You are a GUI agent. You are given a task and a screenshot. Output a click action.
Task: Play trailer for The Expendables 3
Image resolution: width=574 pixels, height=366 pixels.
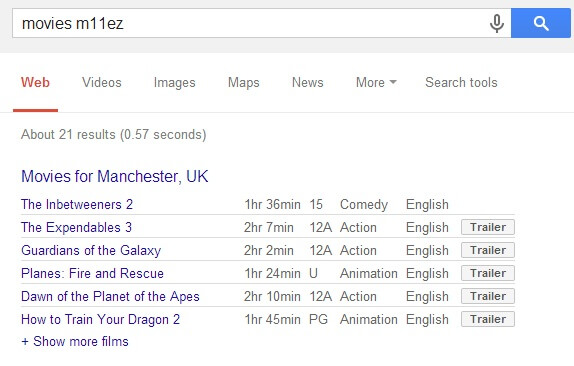488,227
